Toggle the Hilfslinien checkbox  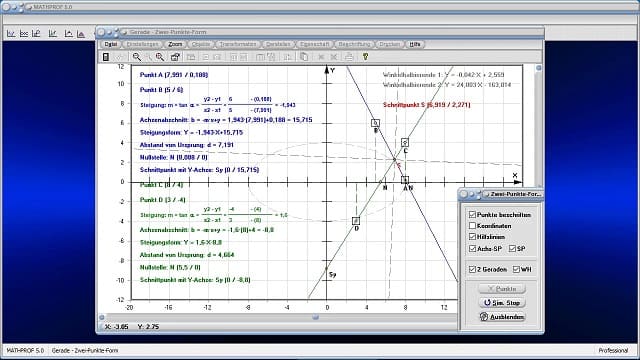[x=473, y=237]
